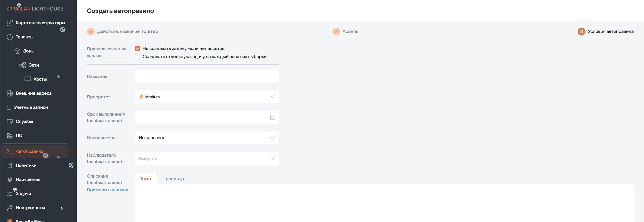This screenshot has width=644, height=222.
Task: Click chevron of Приоритет select
Action: pyautogui.click(x=273, y=97)
